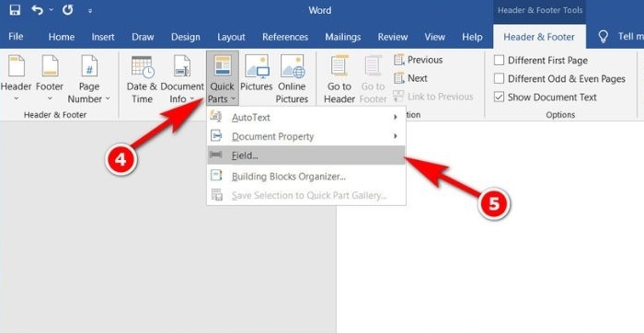This screenshot has width=644, height=333.
Task: Expand the AutoText submenu
Action: tap(306, 118)
